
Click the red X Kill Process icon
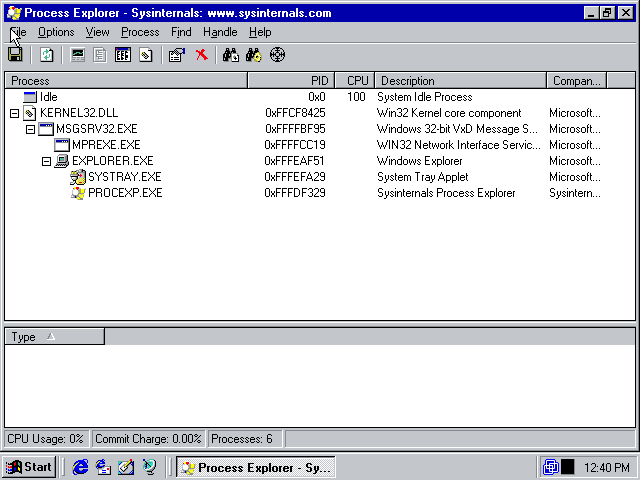pos(201,55)
